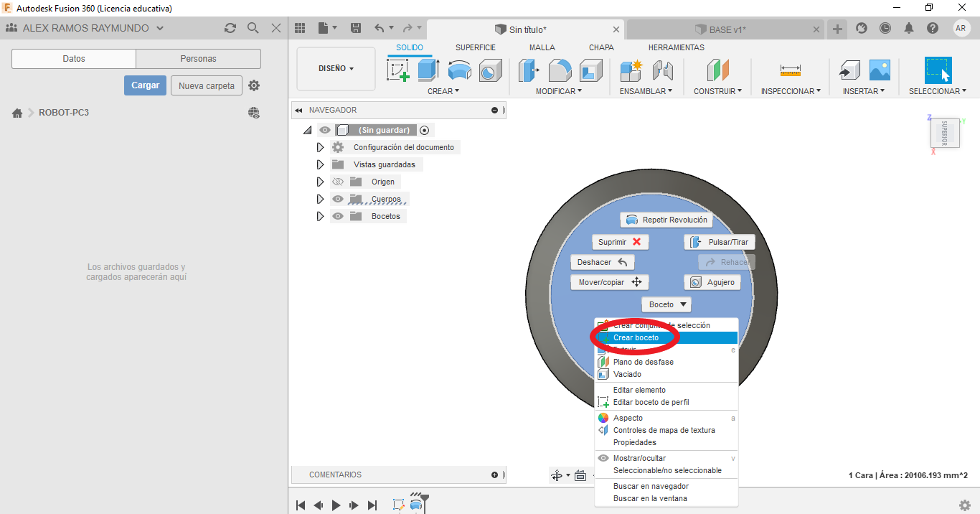This screenshot has height=514, width=980.
Task: Switch to the MALLA tab
Action: coord(542,47)
